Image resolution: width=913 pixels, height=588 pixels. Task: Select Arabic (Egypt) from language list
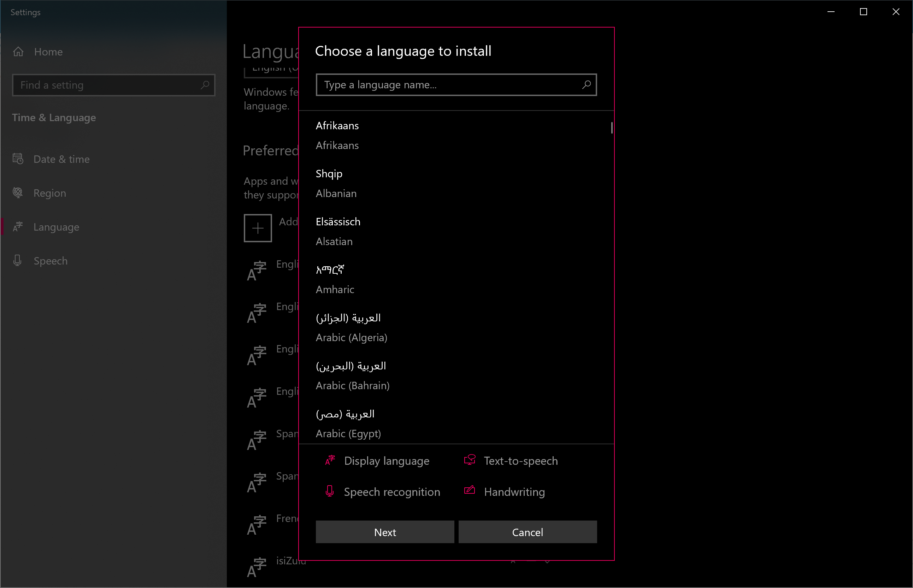tap(457, 423)
